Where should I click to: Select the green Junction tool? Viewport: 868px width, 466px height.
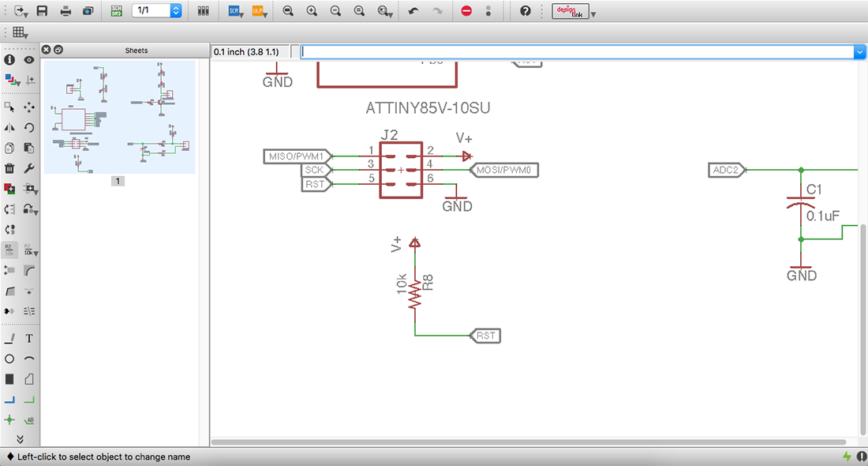[x=9, y=420]
